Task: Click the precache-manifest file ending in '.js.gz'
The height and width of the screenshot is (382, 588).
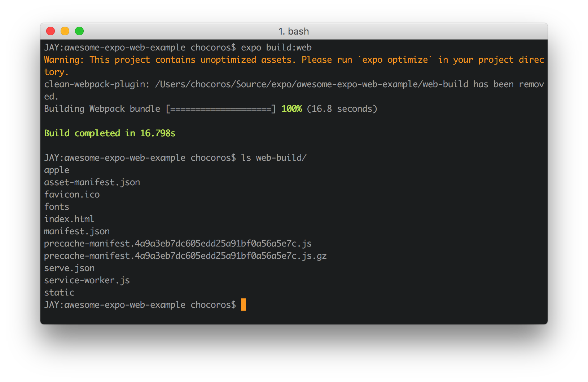Action: click(185, 256)
